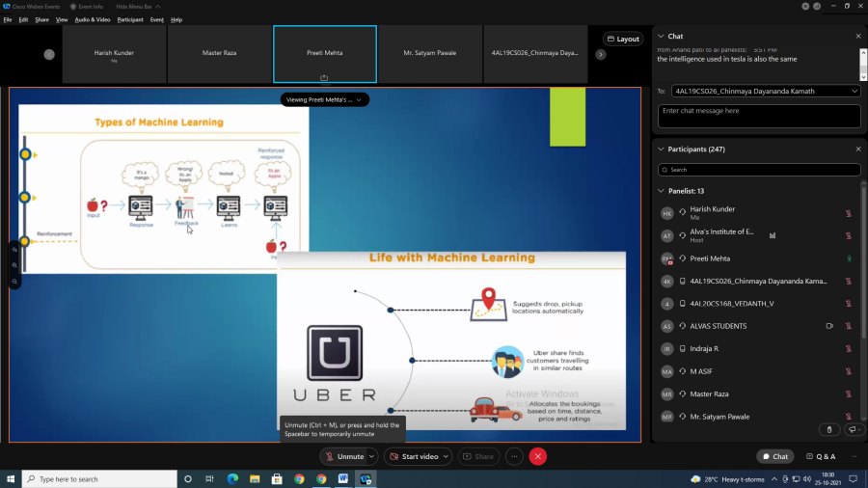This screenshot has height=488, width=868.
Task: Click the participants Search field
Action: click(x=759, y=170)
